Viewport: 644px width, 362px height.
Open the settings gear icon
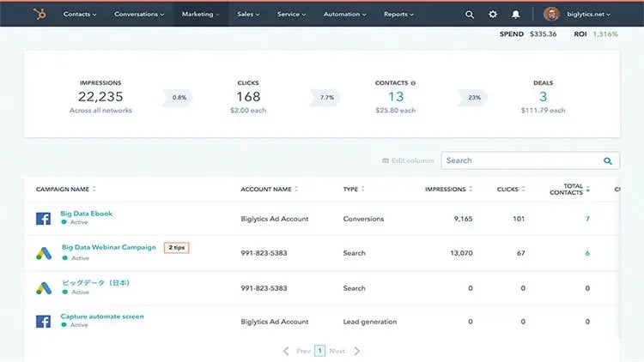click(x=493, y=15)
